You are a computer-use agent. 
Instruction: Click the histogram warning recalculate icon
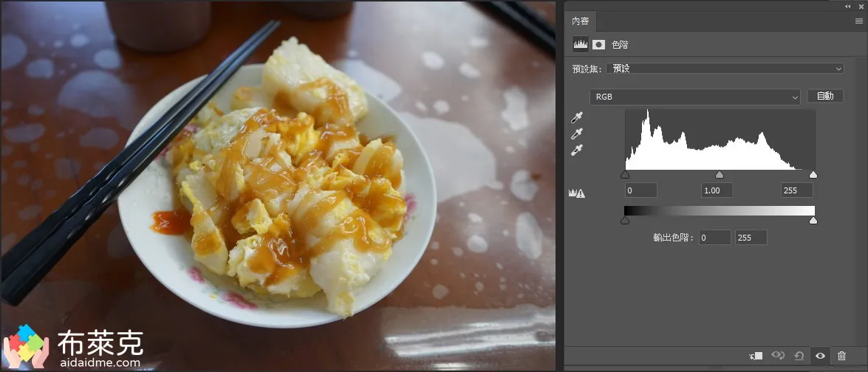pos(577,193)
